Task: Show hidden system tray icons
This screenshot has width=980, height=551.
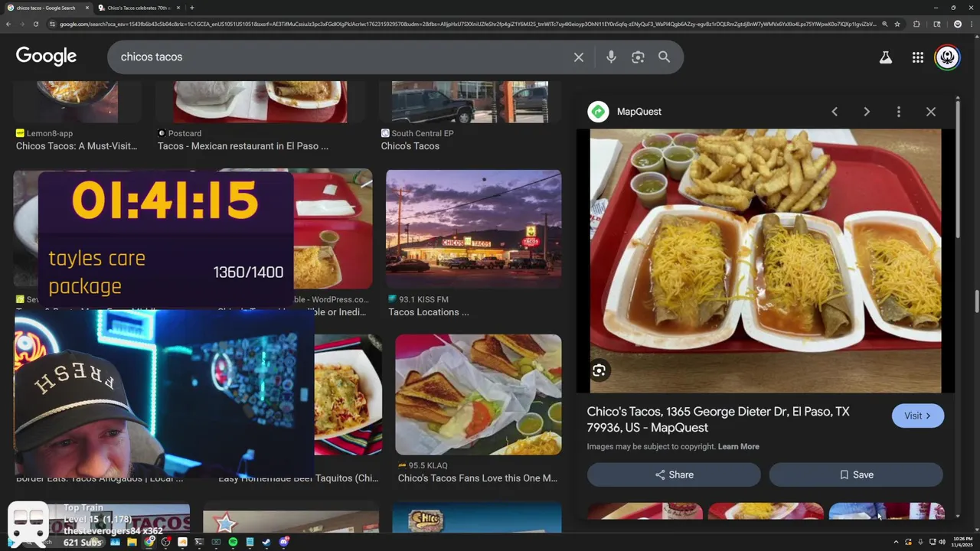Action: [x=897, y=543]
